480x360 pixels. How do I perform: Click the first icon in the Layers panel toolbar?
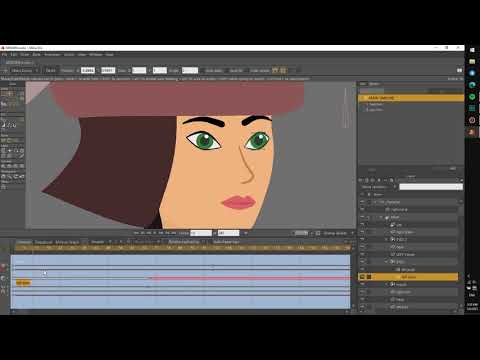click(361, 180)
